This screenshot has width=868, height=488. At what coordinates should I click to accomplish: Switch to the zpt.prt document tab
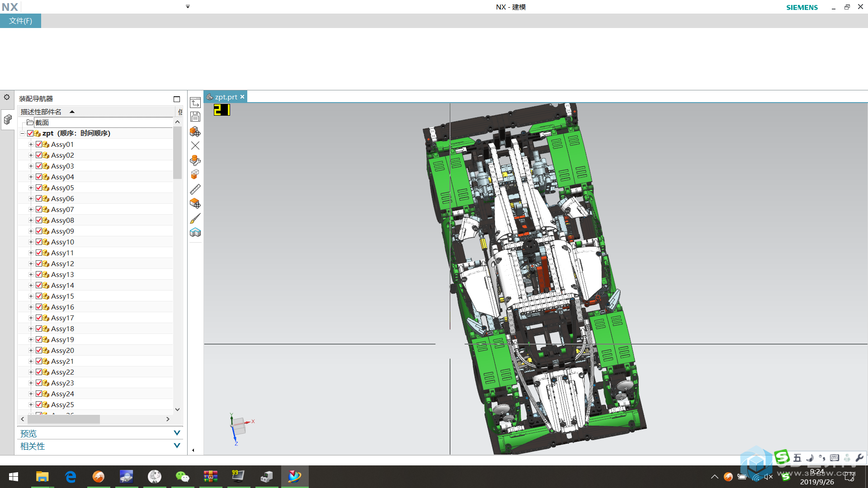click(226, 97)
